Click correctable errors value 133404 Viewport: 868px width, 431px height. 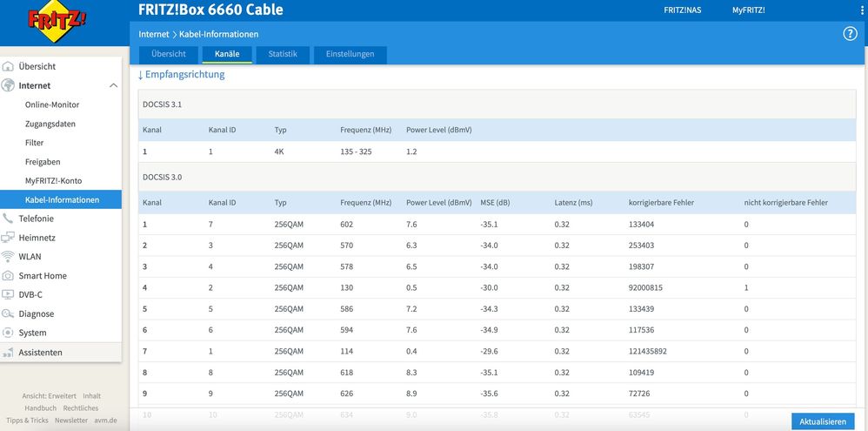tap(641, 225)
